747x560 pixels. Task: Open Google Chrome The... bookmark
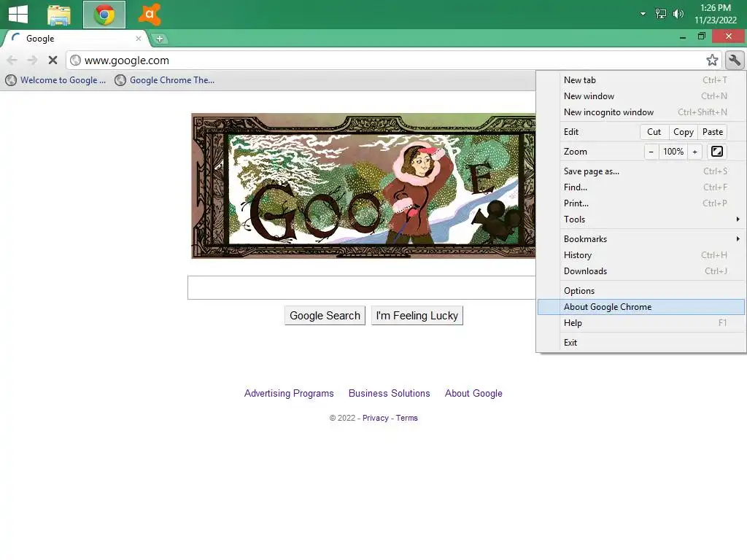(x=165, y=80)
